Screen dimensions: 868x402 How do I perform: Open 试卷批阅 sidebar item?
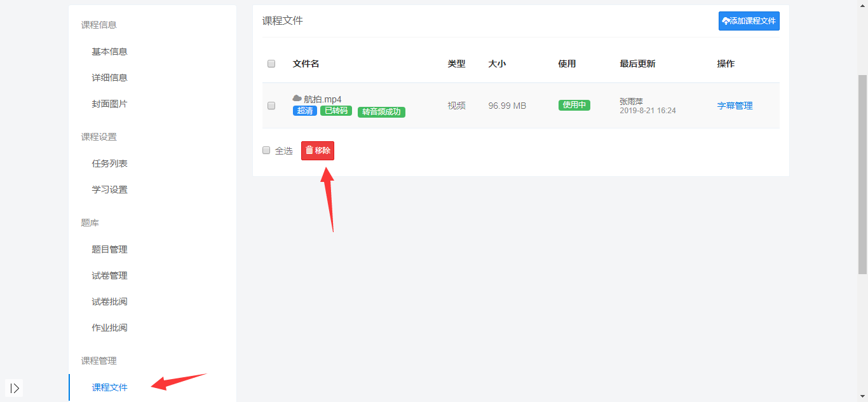point(109,301)
